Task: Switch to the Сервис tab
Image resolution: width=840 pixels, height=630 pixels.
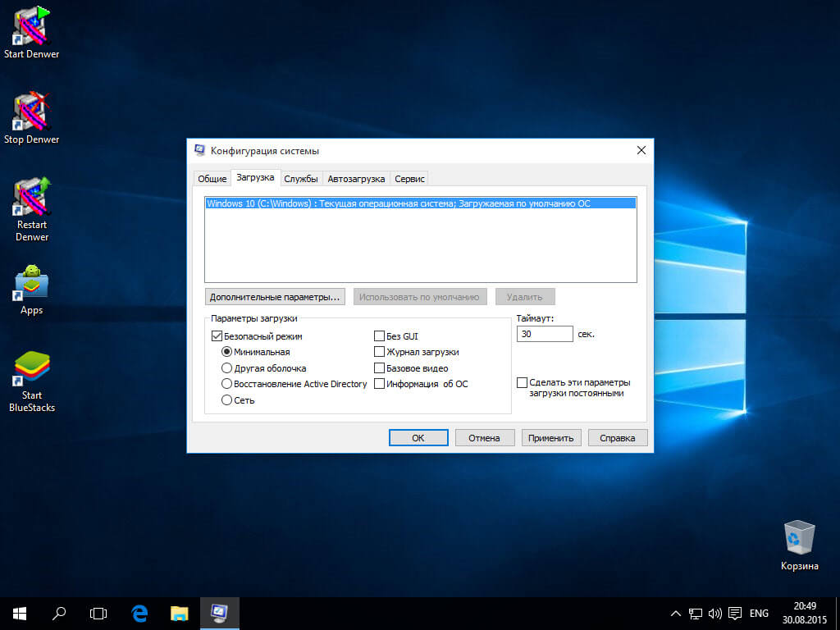Action: (x=410, y=179)
